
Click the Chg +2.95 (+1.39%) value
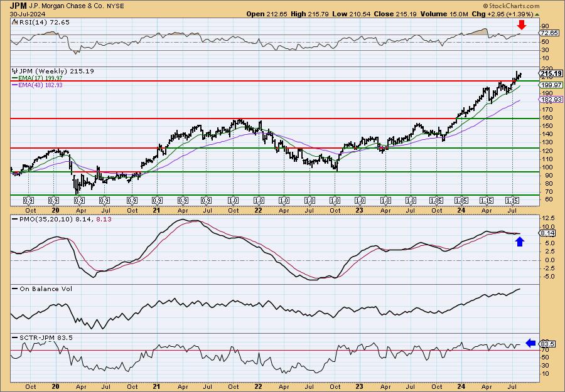pyautogui.click(x=502, y=14)
